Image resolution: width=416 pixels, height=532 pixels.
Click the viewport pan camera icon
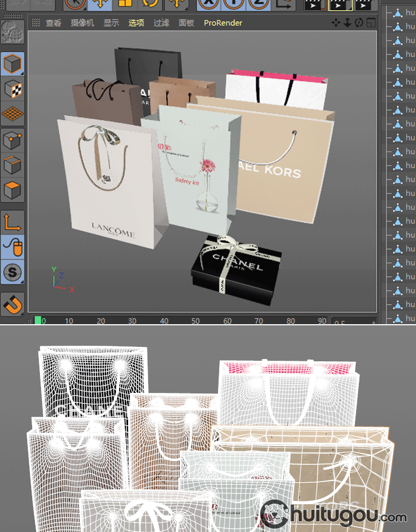336,22
